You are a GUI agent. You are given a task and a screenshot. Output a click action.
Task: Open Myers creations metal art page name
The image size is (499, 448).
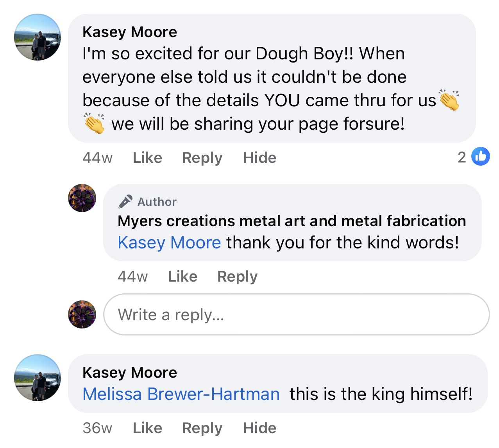(x=292, y=221)
